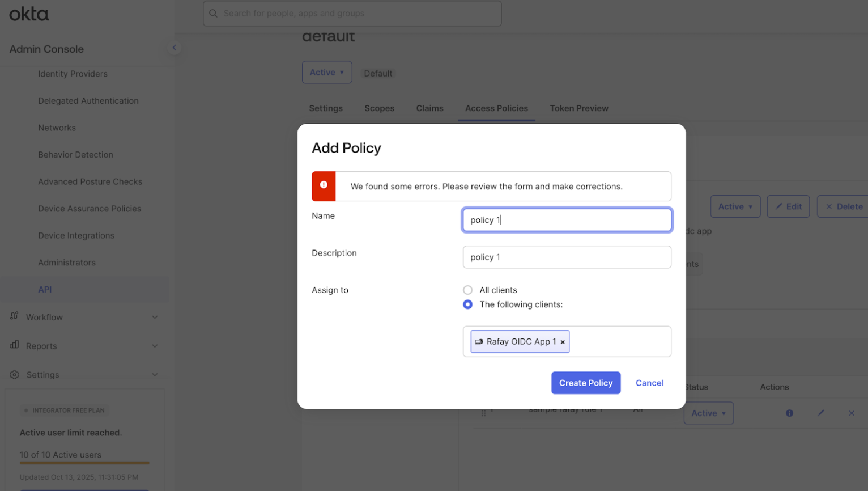
Task: Click the Reports chart icon
Action: [14, 345]
